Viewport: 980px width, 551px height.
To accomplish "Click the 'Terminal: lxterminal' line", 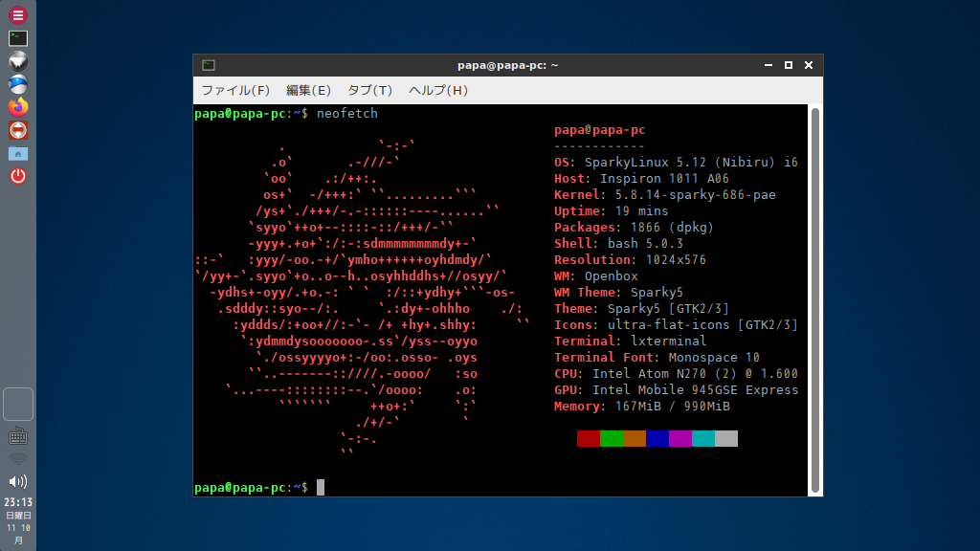I will 630,342.
